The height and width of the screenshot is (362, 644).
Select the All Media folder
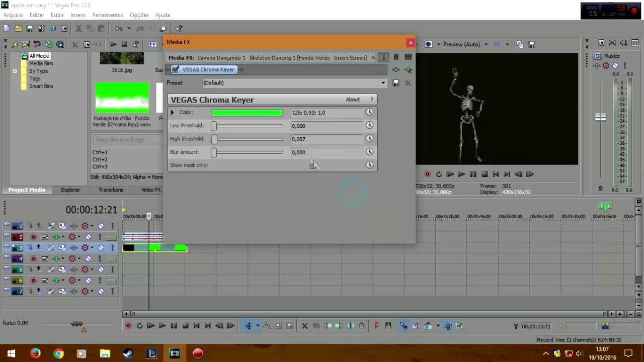coord(39,56)
